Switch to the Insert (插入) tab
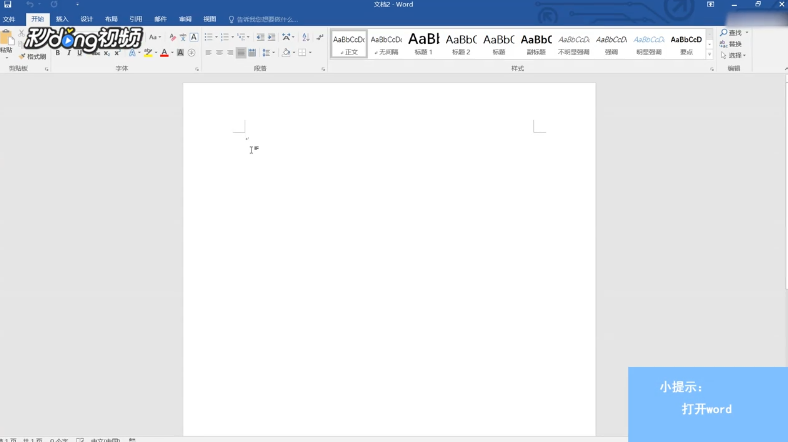788x442 pixels. pyautogui.click(x=62, y=19)
